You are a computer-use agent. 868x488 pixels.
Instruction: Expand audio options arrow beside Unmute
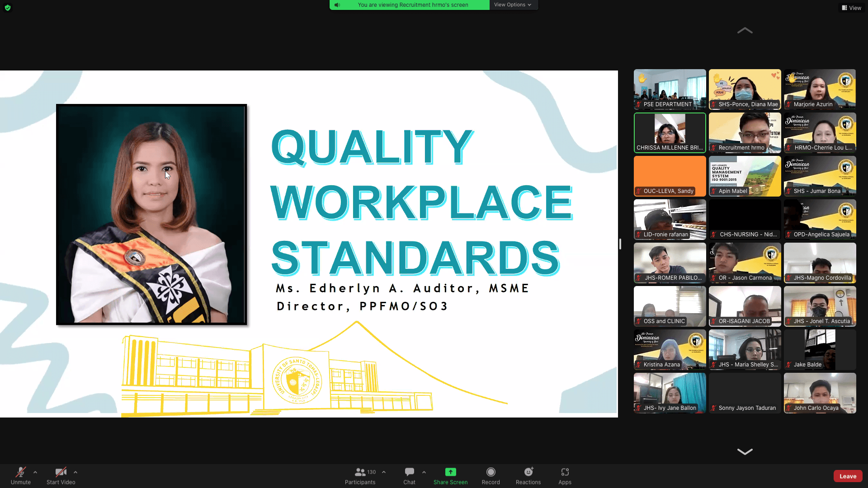pos(35,472)
